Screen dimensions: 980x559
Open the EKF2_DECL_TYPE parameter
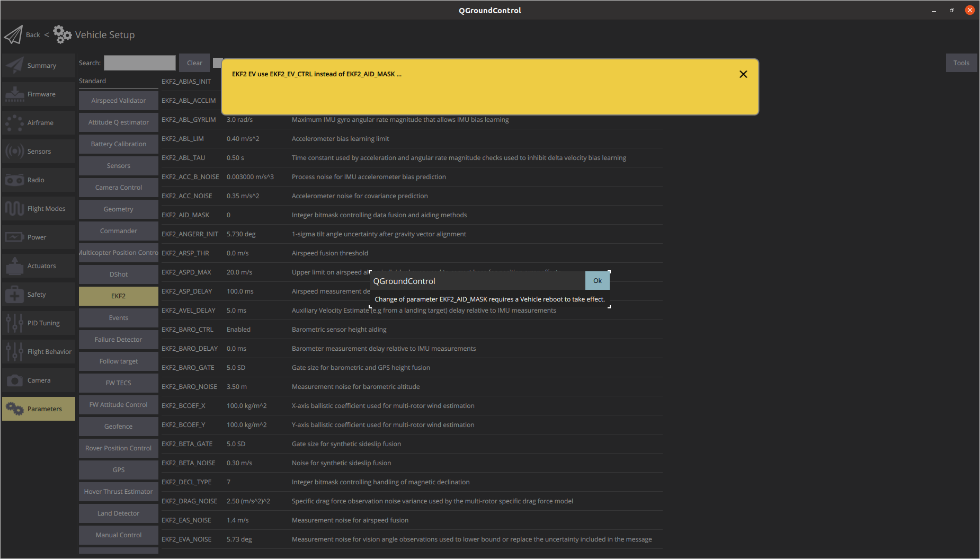click(x=412, y=482)
